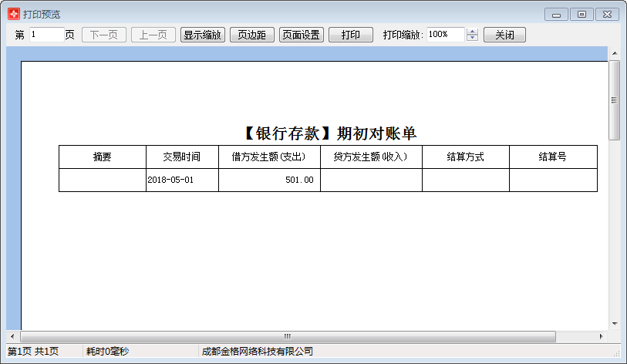Click the vertical scrollbar down arrow
Image resolution: width=627 pixels, height=364 pixels.
point(614,323)
